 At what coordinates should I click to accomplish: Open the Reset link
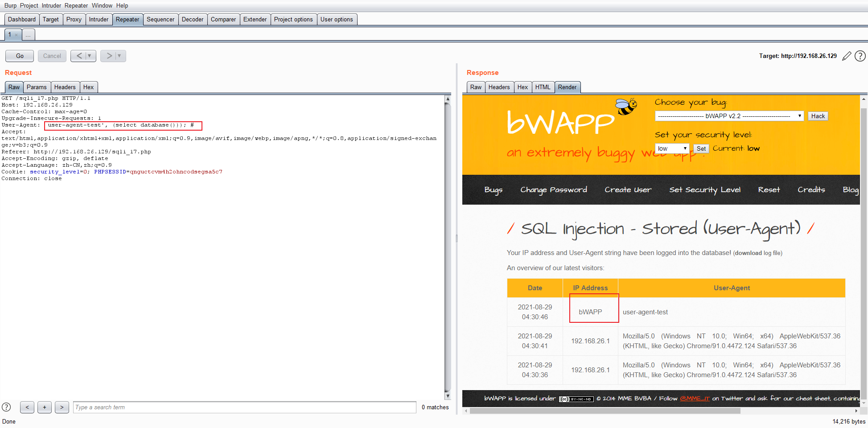pyautogui.click(x=769, y=190)
